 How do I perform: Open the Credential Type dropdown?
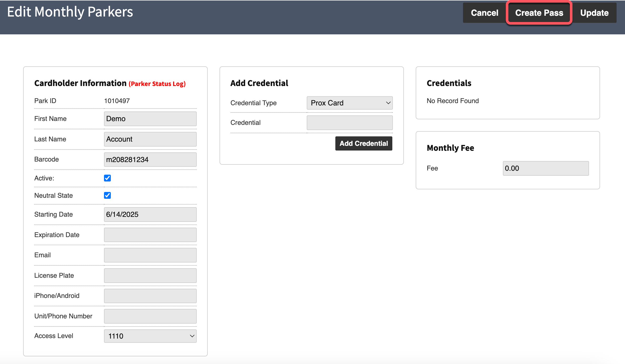[350, 103]
